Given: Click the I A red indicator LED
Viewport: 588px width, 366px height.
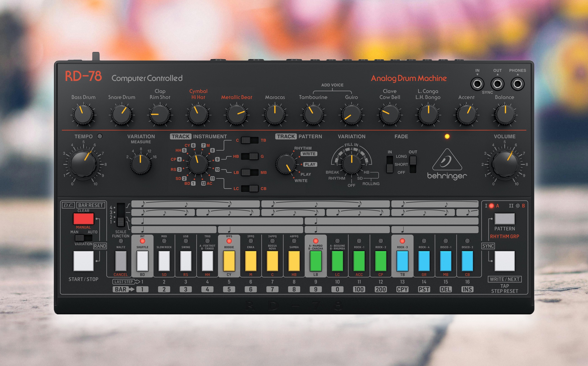Looking at the screenshot, I should click(491, 206).
